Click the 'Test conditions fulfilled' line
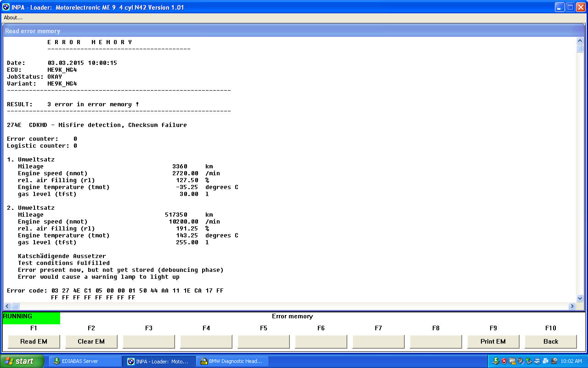This screenshot has height=368, width=588. [64, 263]
